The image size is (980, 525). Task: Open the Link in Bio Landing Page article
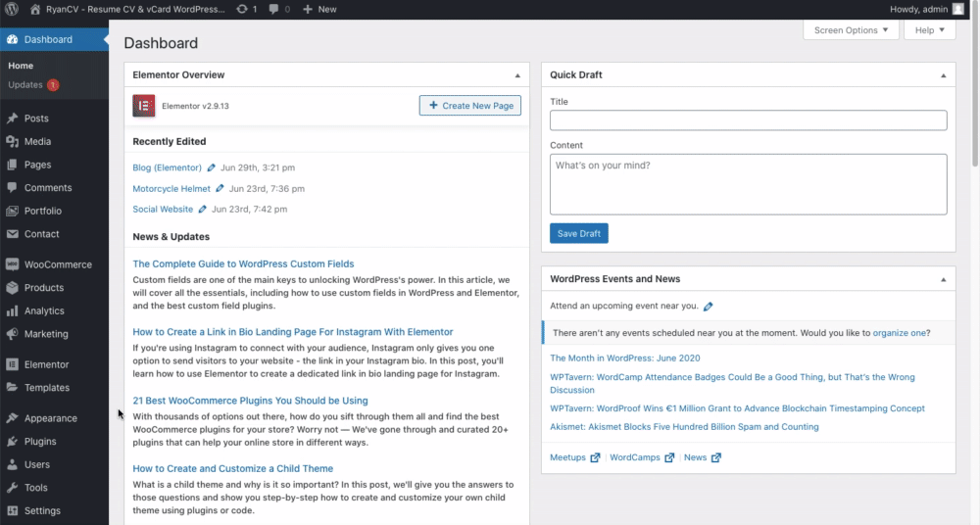pos(292,332)
